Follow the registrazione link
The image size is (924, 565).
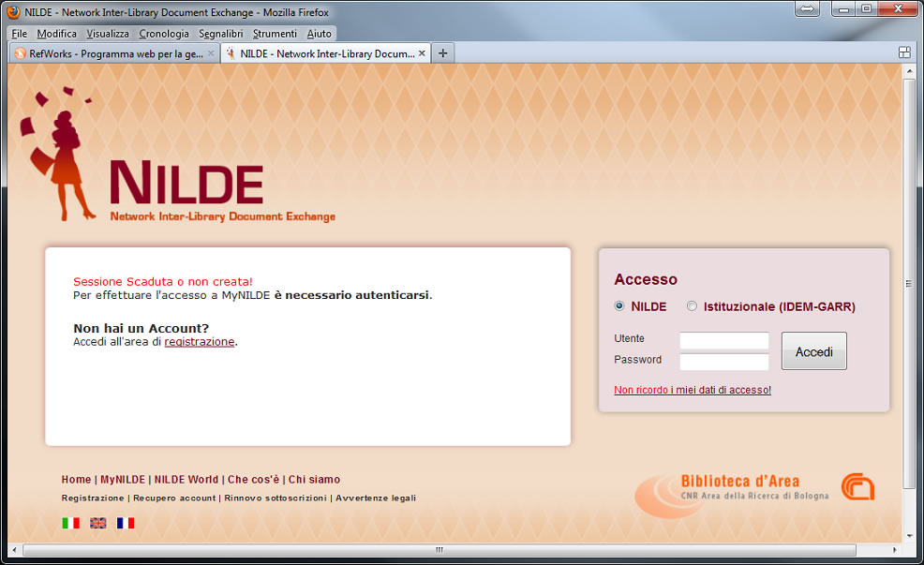(200, 342)
